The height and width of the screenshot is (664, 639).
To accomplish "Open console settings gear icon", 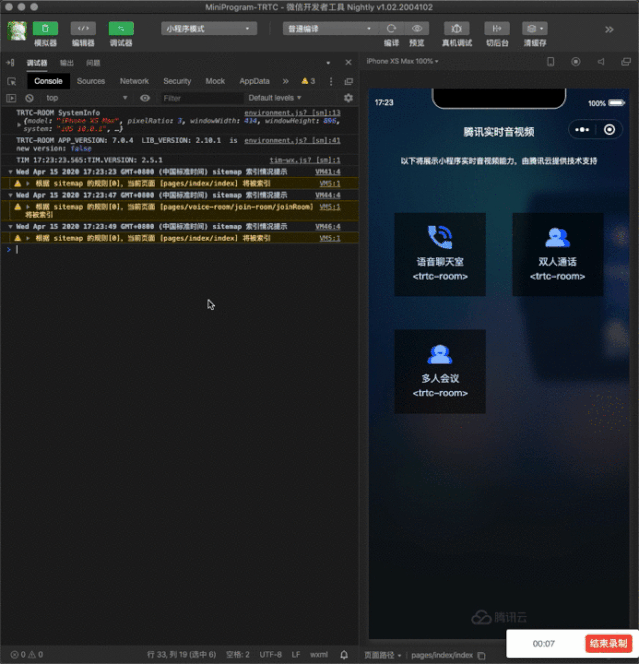I will [x=348, y=98].
